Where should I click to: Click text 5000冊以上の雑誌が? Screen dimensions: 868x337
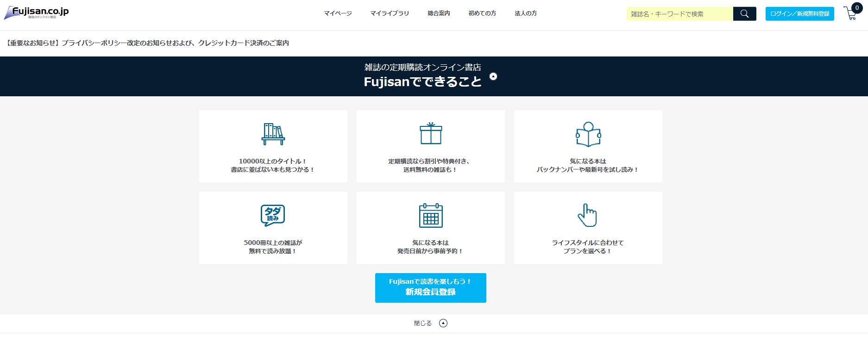point(273,243)
